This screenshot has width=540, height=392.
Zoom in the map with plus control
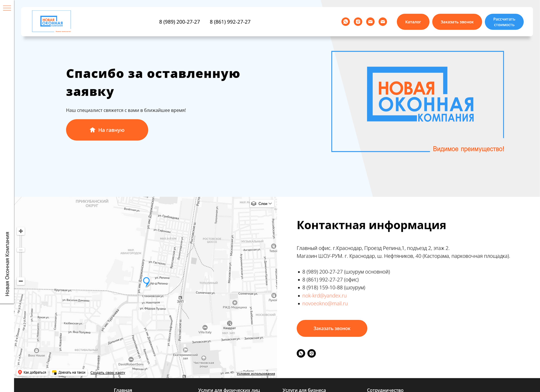(21, 231)
